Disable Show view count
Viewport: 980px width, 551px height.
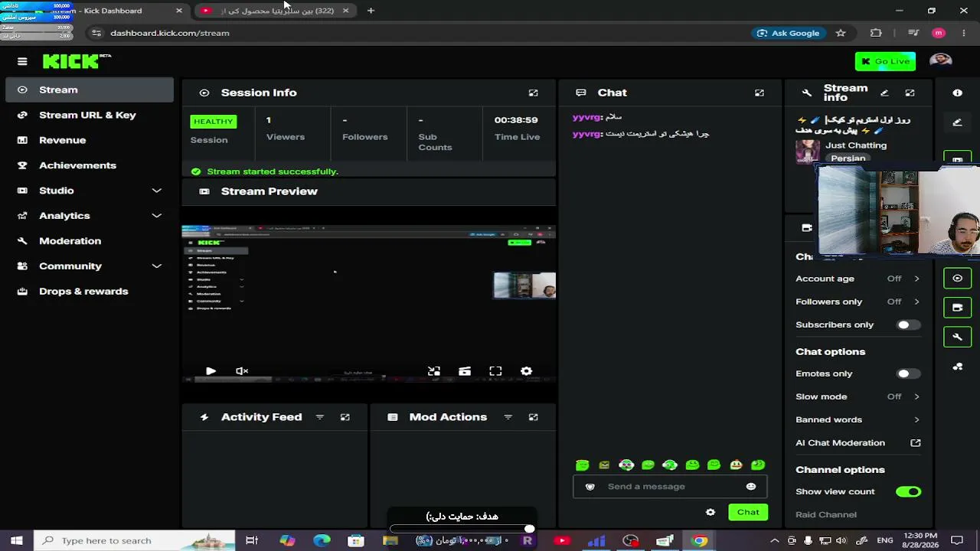(908, 491)
